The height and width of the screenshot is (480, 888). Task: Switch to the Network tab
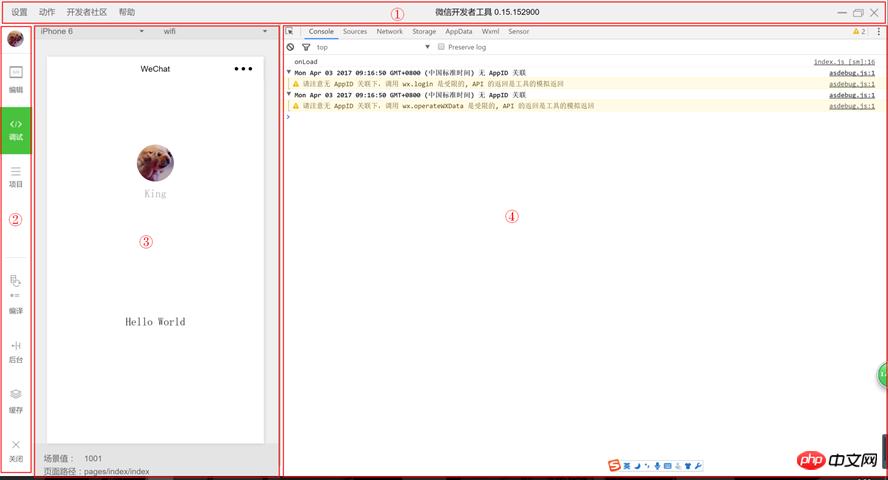[389, 31]
